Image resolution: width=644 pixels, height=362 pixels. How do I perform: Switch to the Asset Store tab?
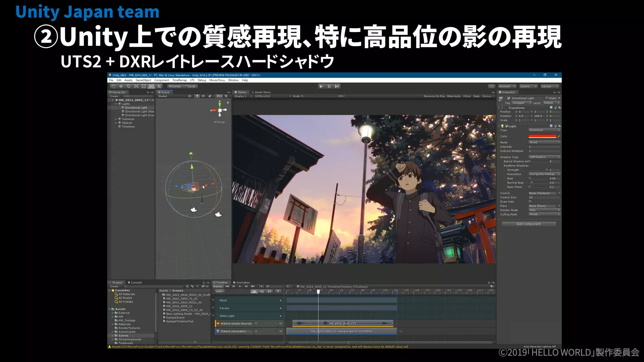point(261,92)
